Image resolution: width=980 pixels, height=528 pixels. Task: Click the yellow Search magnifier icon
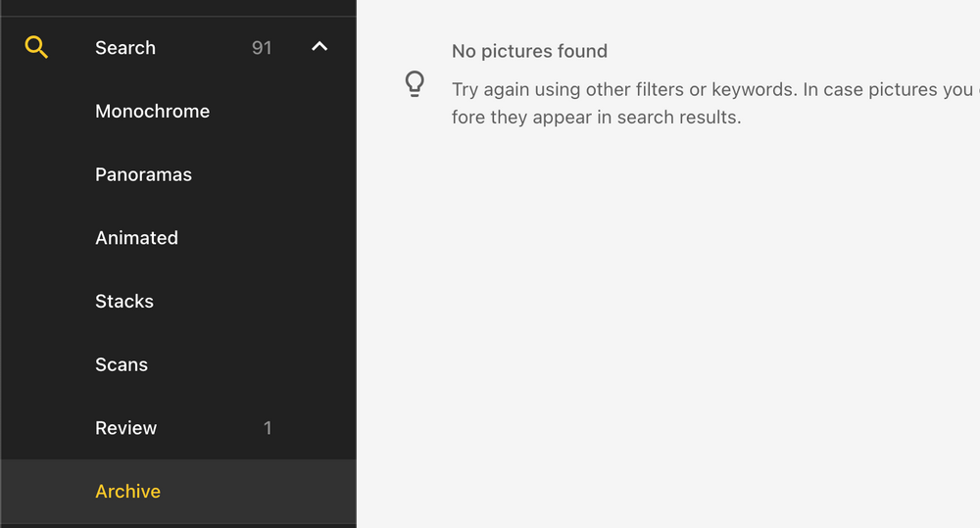tap(36, 47)
